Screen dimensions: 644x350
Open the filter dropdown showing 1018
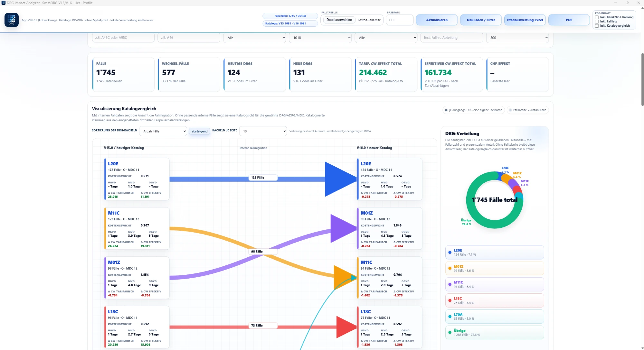tap(320, 38)
